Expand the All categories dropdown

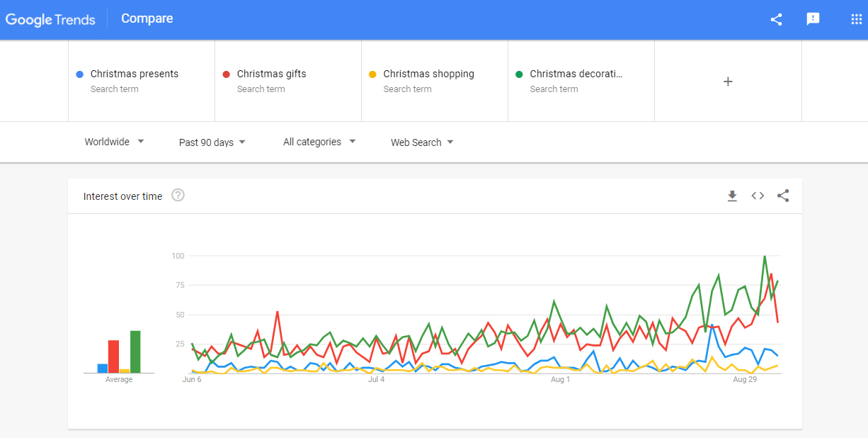(x=319, y=142)
